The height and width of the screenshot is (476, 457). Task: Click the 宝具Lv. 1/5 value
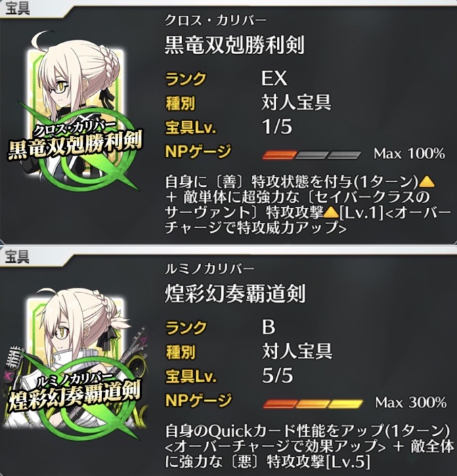(277, 127)
